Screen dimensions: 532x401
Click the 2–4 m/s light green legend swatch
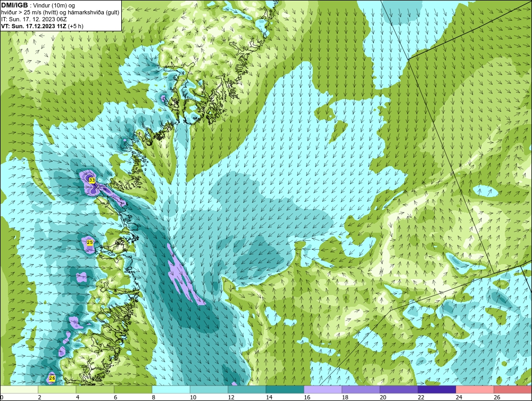57,389
